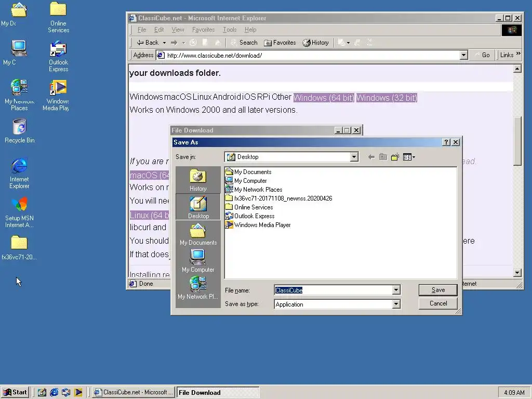Switch to ClassiCube.net taskbar button
Screen dimensions: 532x399
pos(134,392)
